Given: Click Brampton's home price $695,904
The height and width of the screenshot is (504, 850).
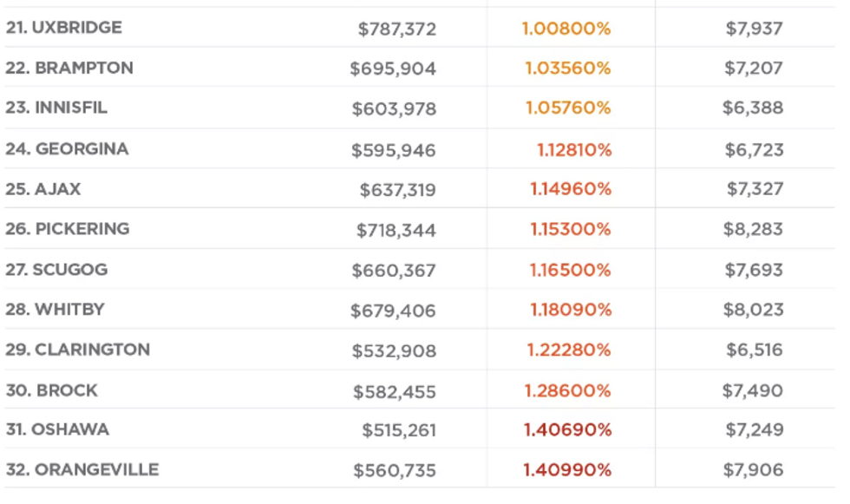Looking at the screenshot, I should coord(393,69).
